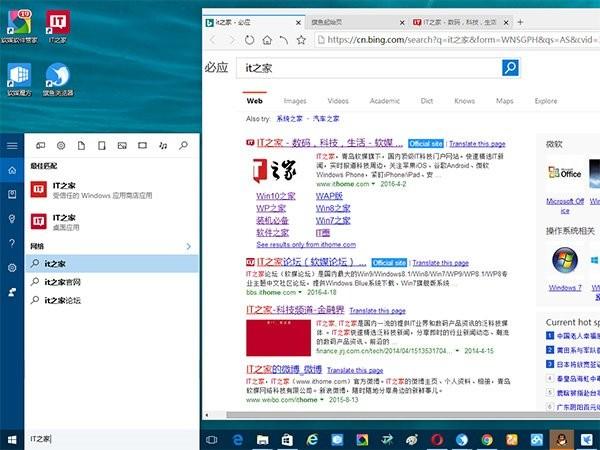Select the music filter icon in search panel
Image resolution: width=600 pixels, height=450 pixels.
[163, 145]
